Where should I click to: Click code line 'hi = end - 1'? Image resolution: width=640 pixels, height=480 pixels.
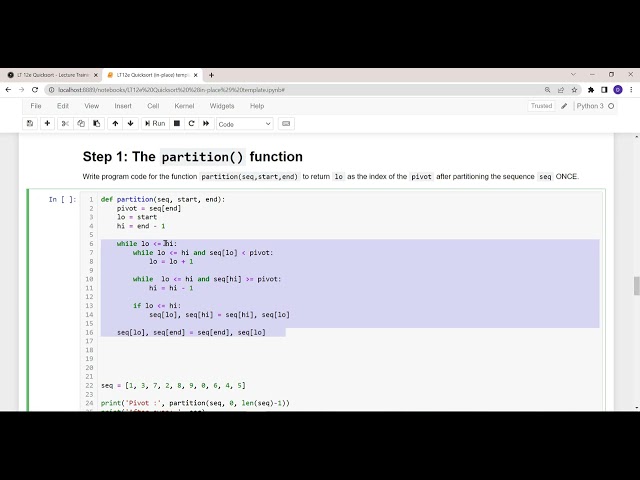141,226
